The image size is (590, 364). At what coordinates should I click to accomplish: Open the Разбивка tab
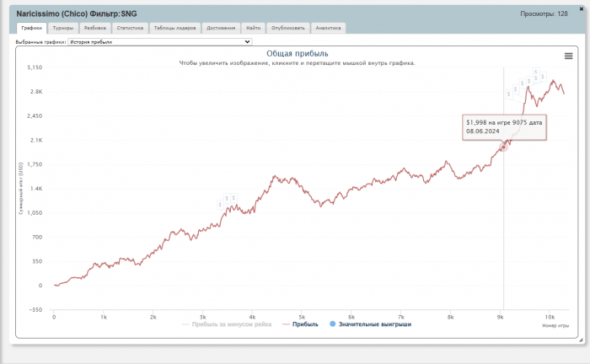[94, 28]
